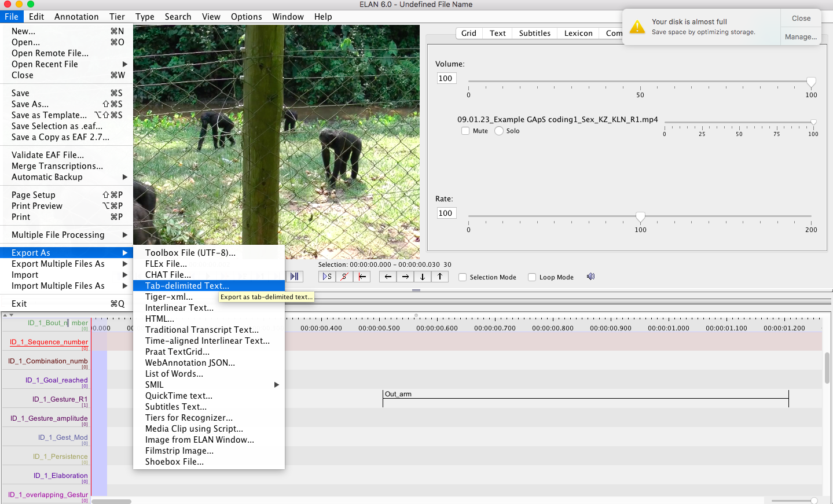The height and width of the screenshot is (504, 833).
Task: Click the speaker volume icon
Action: pyautogui.click(x=591, y=277)
